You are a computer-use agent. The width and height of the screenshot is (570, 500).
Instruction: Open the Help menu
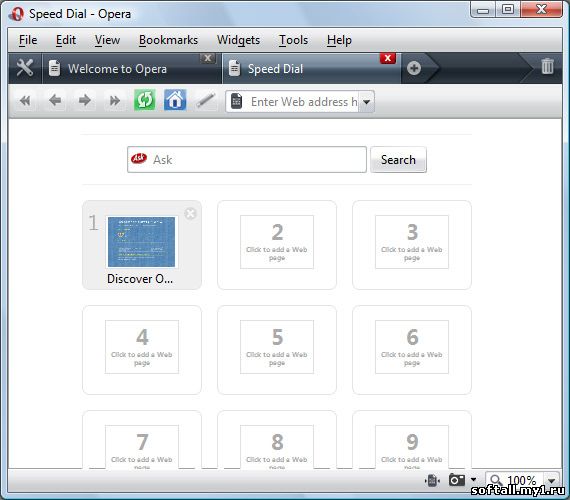pyautogui.click(x=339, y=40)
